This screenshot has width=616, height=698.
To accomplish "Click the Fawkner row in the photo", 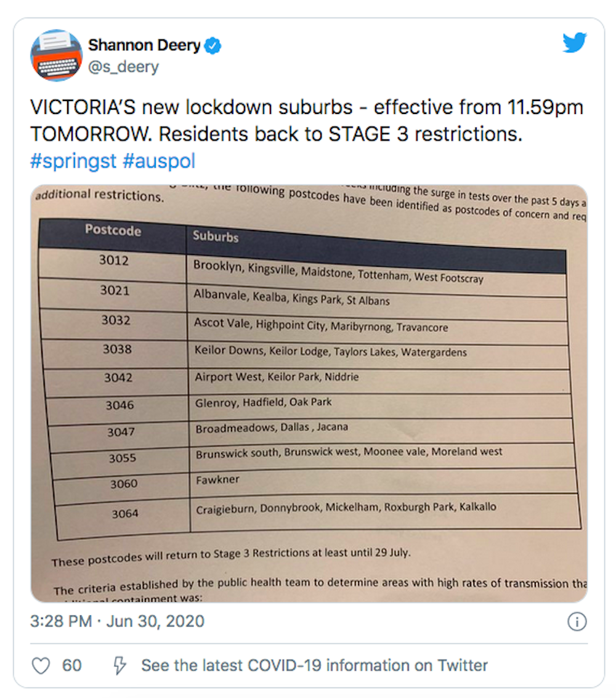I will [217, 479].
